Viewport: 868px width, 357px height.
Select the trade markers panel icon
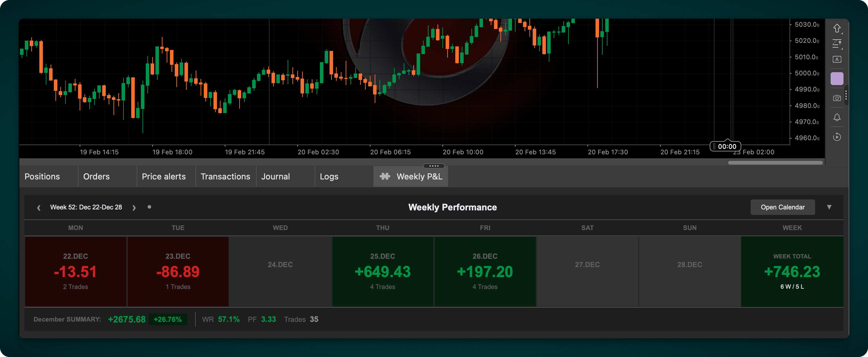pos(838,43)
